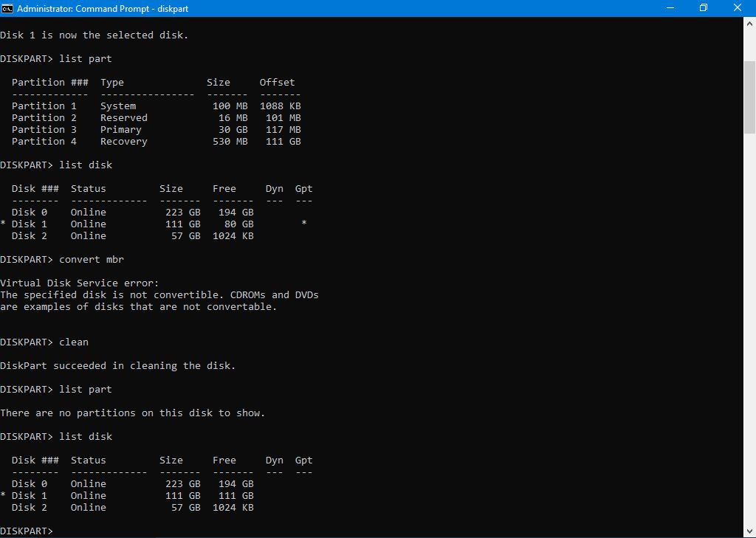
Task: Click the 'Offset' column header in partition table
Action: pos(277,82)
